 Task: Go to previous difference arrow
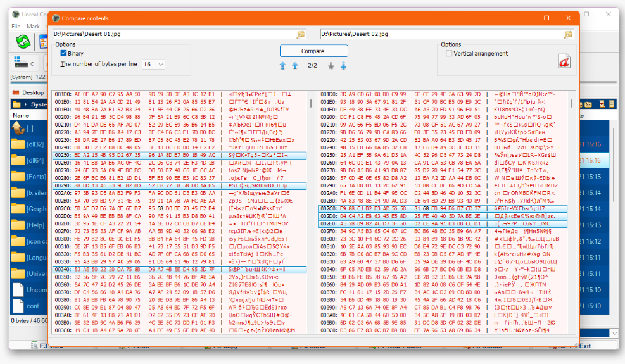click(x=294, y=66)
